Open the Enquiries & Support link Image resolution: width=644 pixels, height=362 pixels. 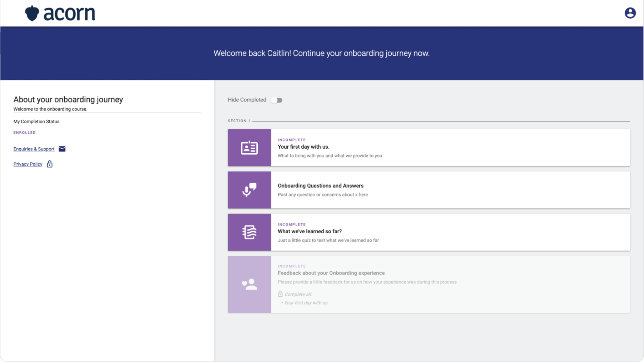coord(34,149)
